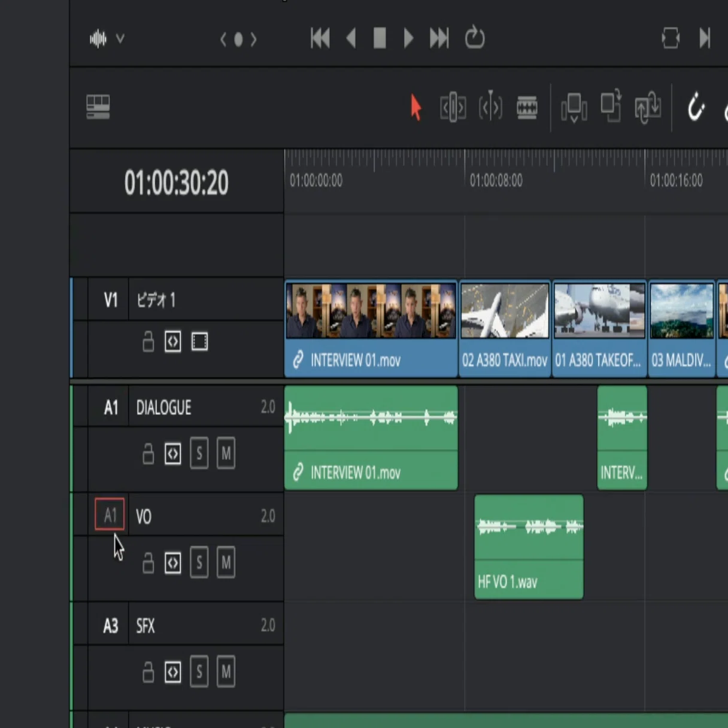728x728 pixels.
Task: Click the audio waveform icon in transport bar
Action: [x=98, y=39]
